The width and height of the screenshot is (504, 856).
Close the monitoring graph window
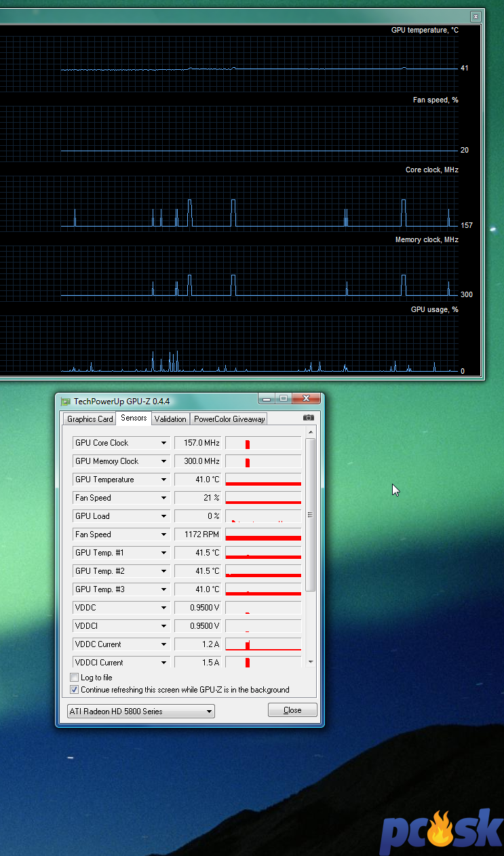coord(476,16)
